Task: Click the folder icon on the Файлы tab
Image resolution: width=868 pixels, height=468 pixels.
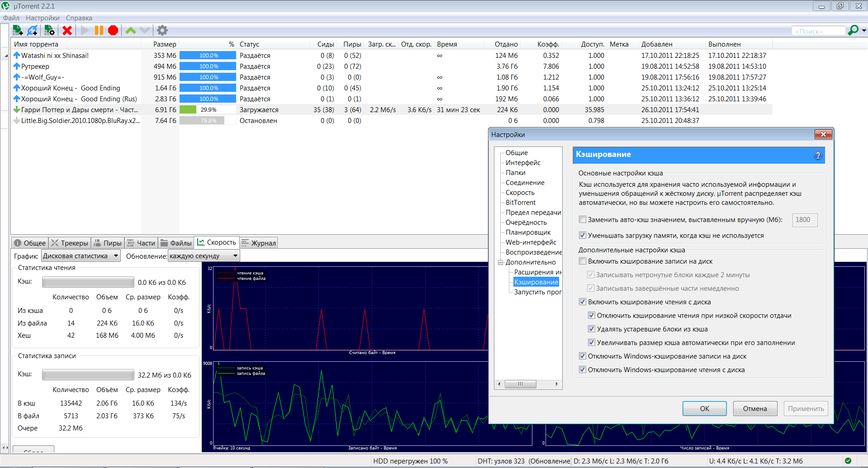Action: (x=164, y=243)
